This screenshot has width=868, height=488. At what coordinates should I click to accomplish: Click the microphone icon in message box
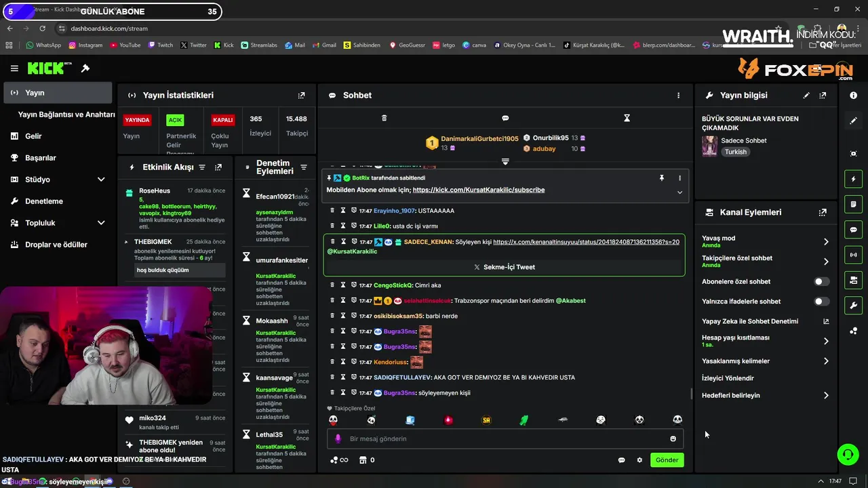(338, 439)
